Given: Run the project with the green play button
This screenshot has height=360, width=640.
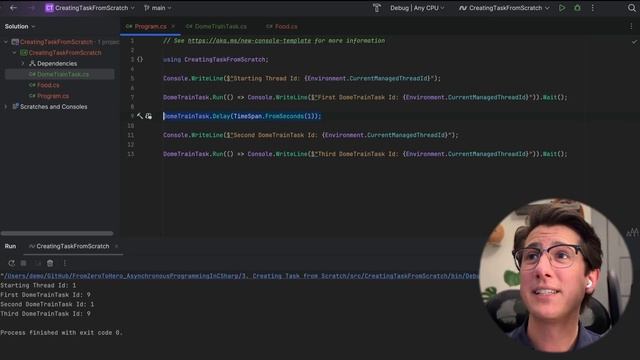Looking at the screenshot, I should (x=562, y=8).
